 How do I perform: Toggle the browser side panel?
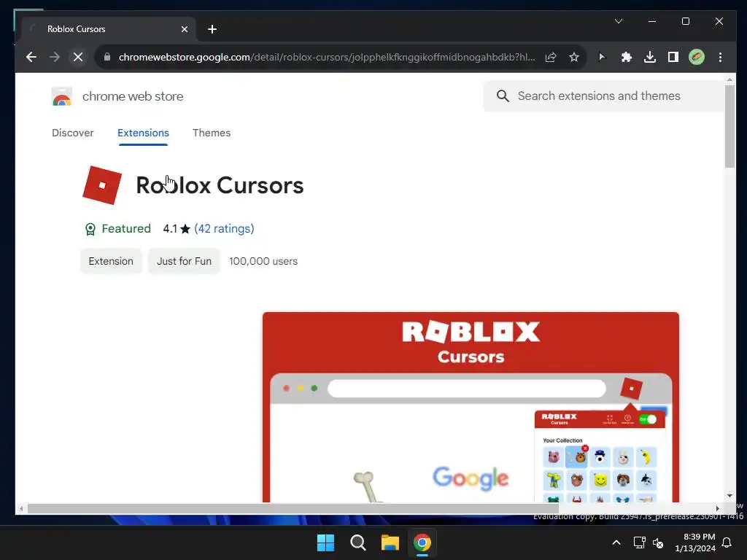click(673, 57)
